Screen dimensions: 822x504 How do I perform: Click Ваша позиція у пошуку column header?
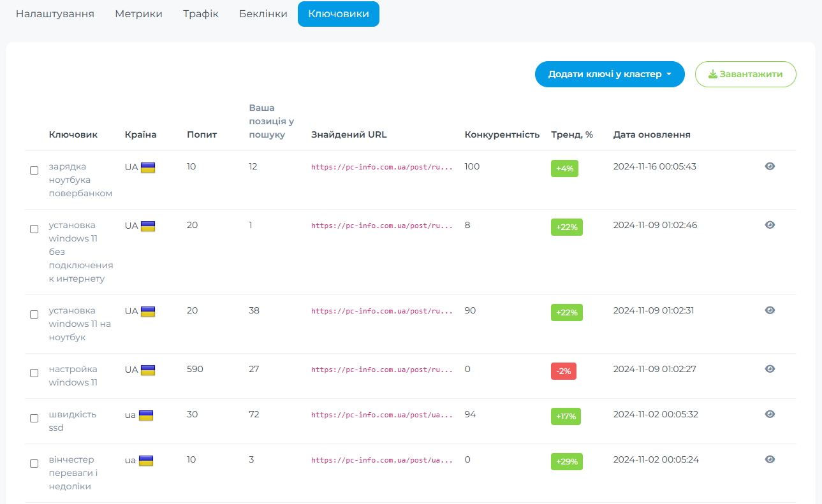(x=271, y=121)
